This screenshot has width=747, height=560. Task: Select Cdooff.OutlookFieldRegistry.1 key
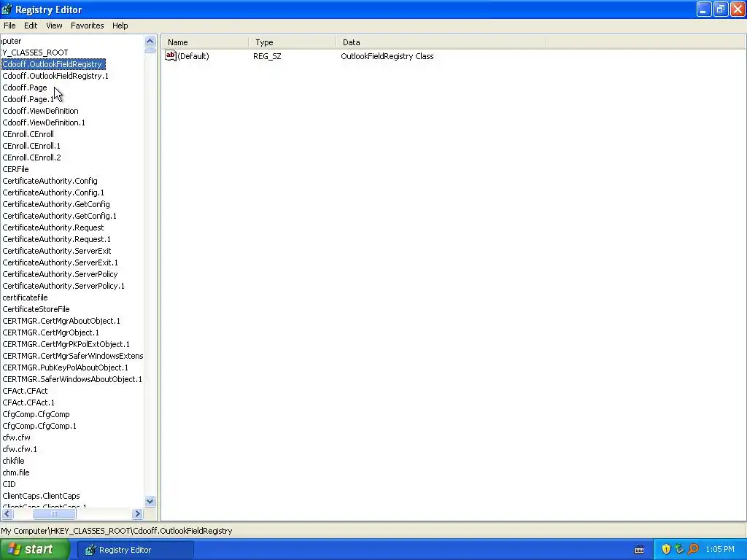55,76
